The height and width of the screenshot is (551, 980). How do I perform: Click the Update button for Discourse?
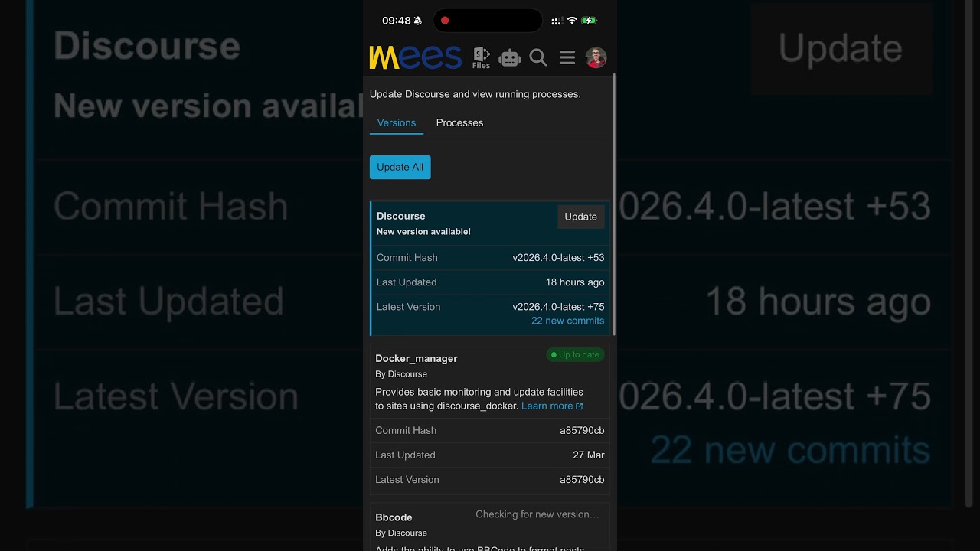point(580,217)
